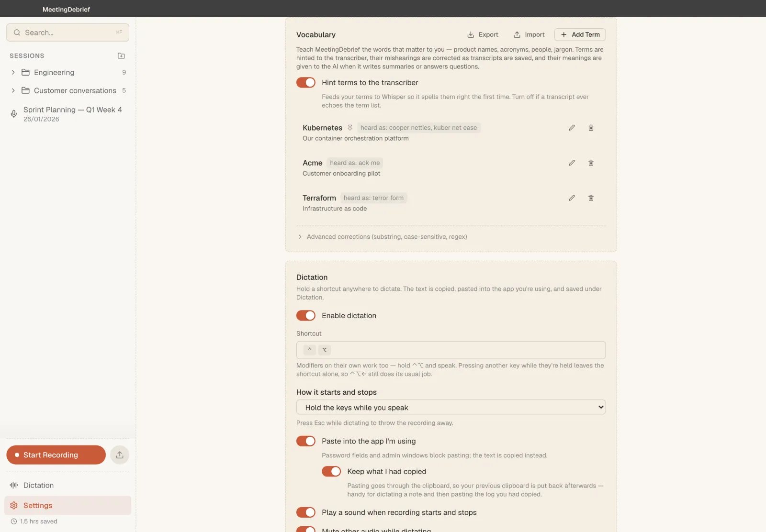Click the Export vocabulary button

click(483, 34)
